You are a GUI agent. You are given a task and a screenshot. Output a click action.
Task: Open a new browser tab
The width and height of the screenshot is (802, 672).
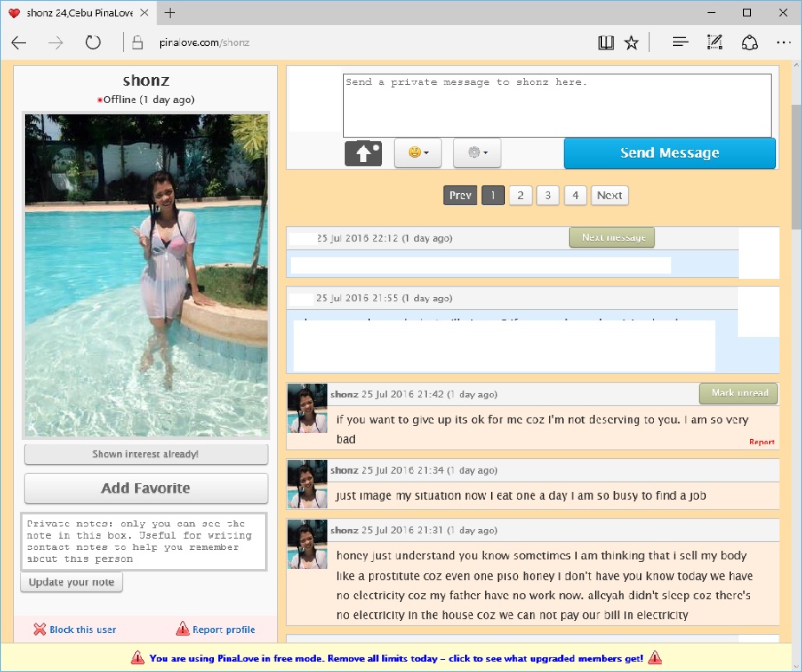point(170,13)
